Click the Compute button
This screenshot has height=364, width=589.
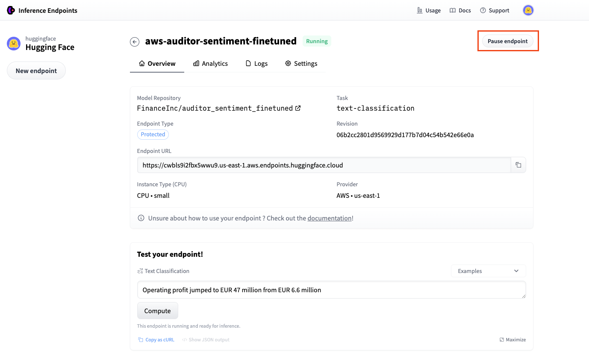(x=157, y=311)
